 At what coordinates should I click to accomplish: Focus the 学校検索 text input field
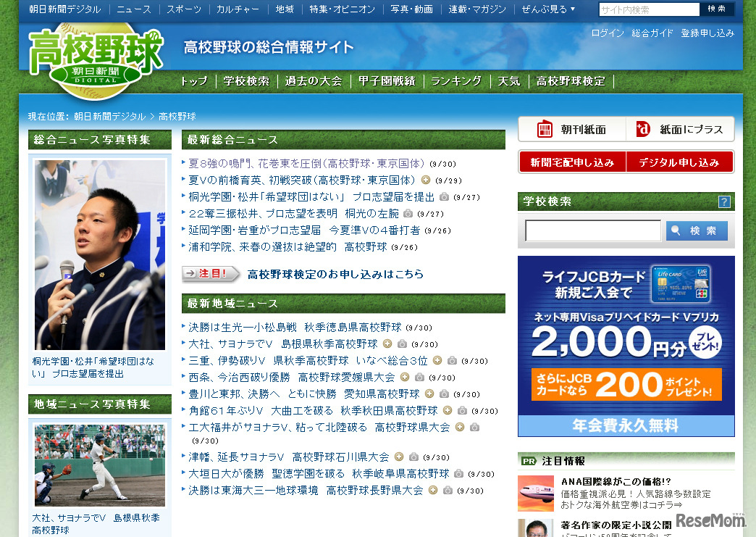[x=593, y=230]
